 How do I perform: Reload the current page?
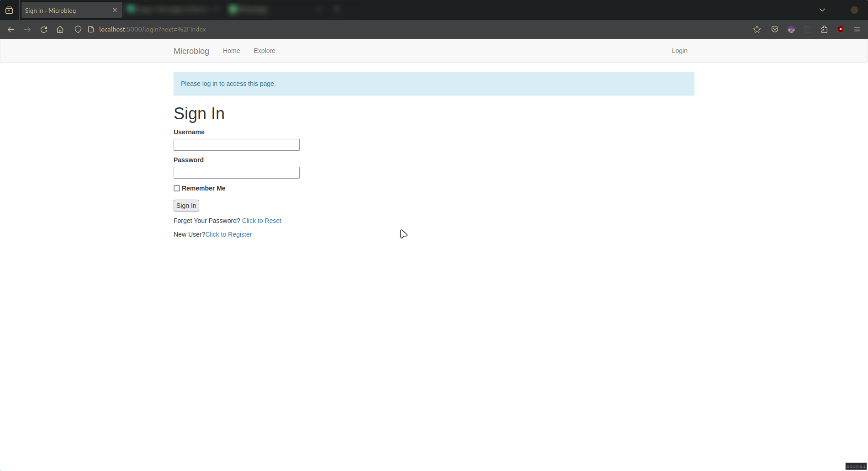tap(44, 29)
